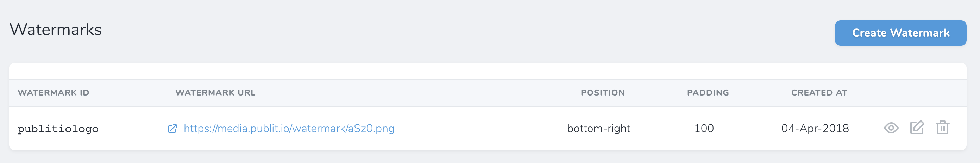
Task: Click the POSITION column header
Action: 603,93
